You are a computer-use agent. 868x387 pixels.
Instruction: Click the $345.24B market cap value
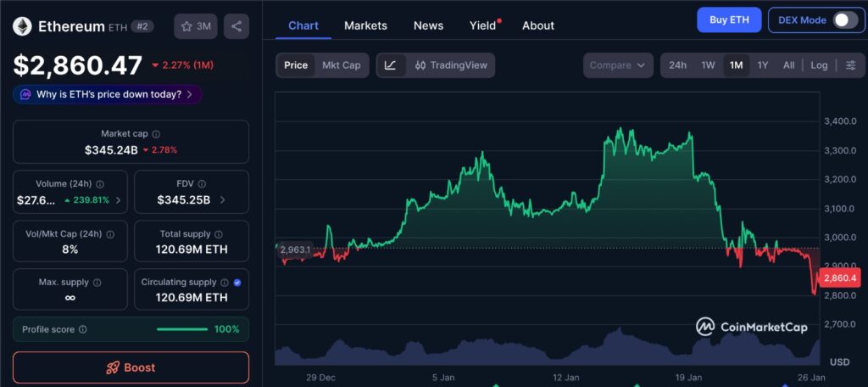point(111,149)
